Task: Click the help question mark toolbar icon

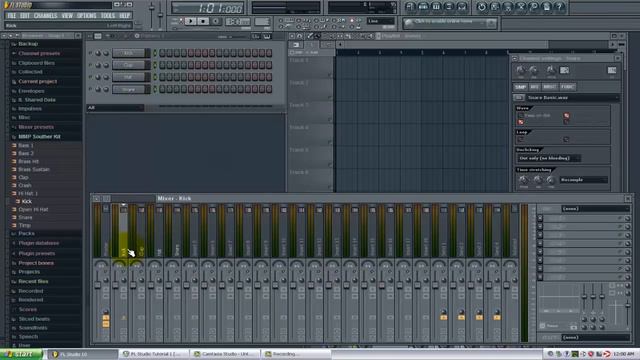Action: pos(560,7)
